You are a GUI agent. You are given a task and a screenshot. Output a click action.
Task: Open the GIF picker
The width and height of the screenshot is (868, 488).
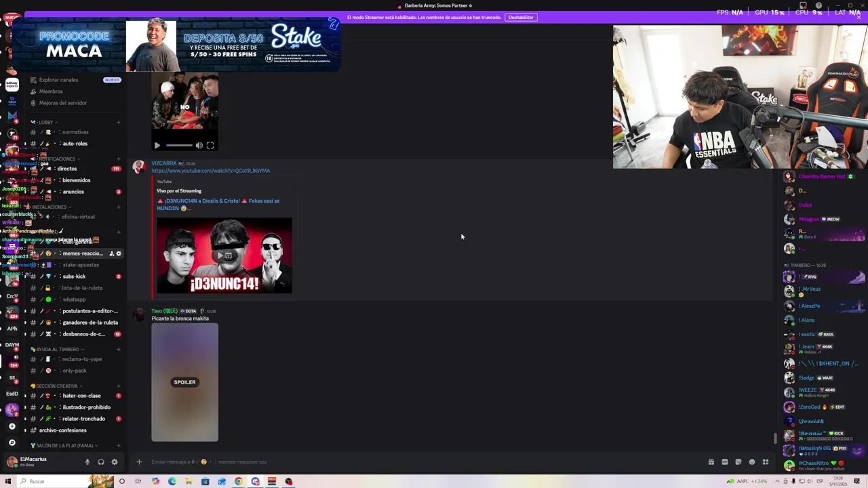pyautogui.click(x=725, y=462)
